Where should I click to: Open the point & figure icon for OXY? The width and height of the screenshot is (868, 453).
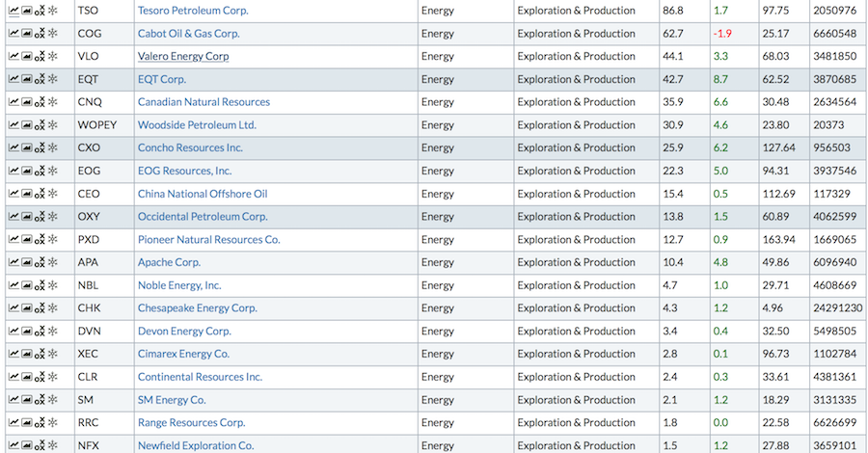coord(40,216)
